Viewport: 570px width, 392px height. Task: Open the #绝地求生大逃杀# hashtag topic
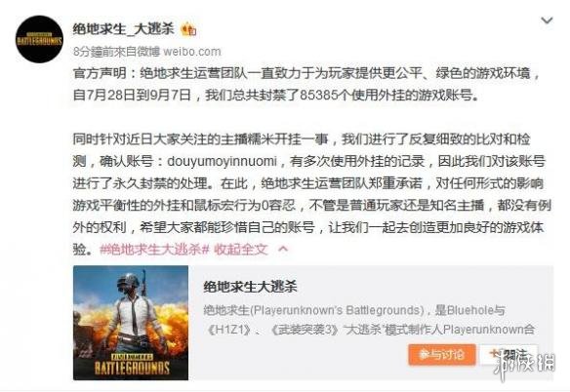(154, 250)
